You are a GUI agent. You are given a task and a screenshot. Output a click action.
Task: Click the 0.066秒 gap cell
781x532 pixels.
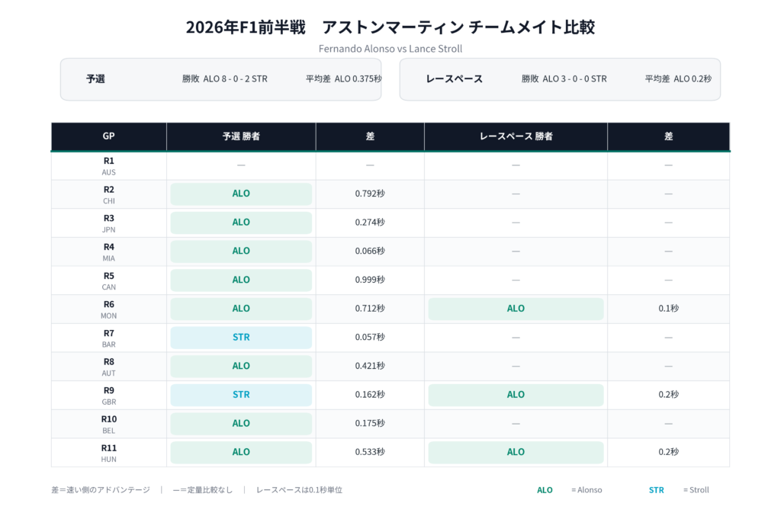click(x=370, y=252)
